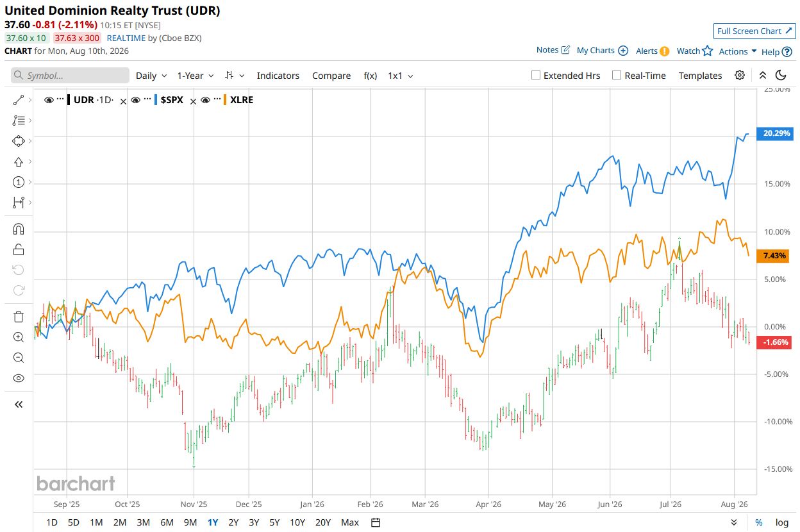Add to My Charts plus icon

[x=622, y=51]
